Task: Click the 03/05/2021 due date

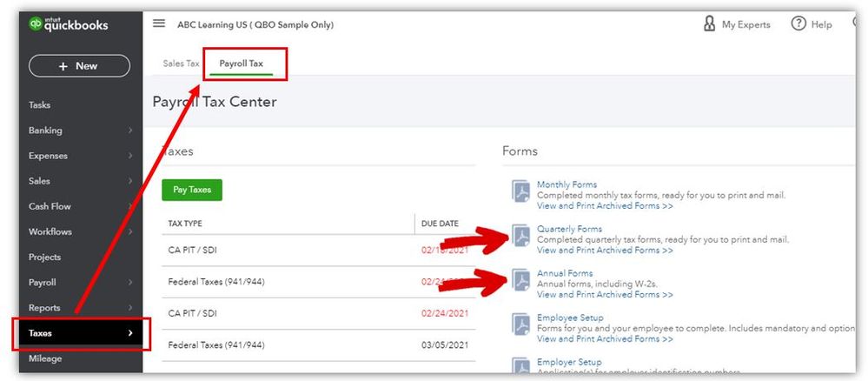Action: (445, 345)
